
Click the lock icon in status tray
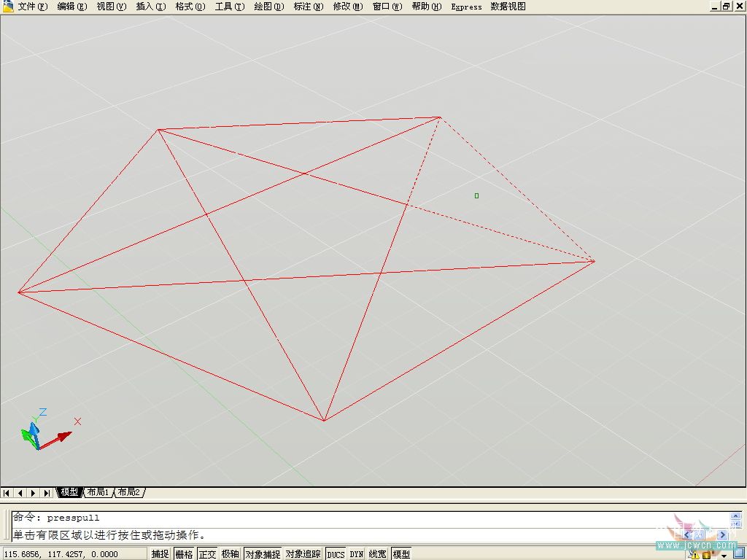tap(706, 555)
